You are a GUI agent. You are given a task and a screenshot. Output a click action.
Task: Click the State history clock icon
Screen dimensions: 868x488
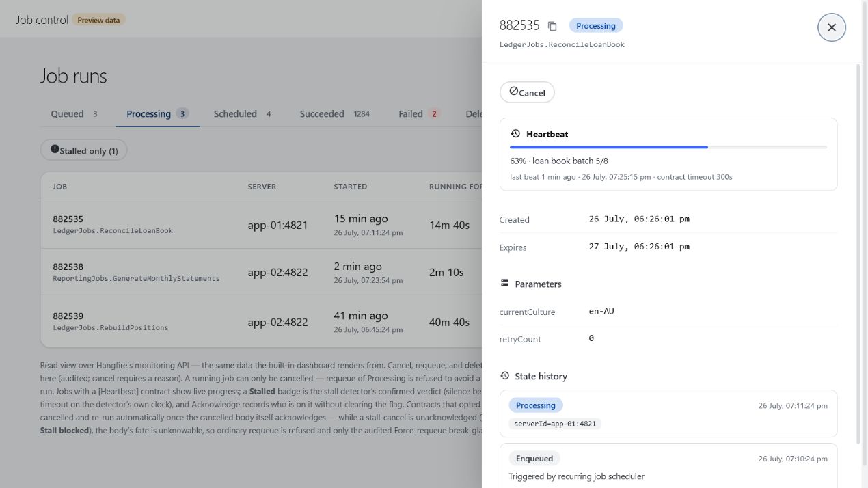[505, 376]
